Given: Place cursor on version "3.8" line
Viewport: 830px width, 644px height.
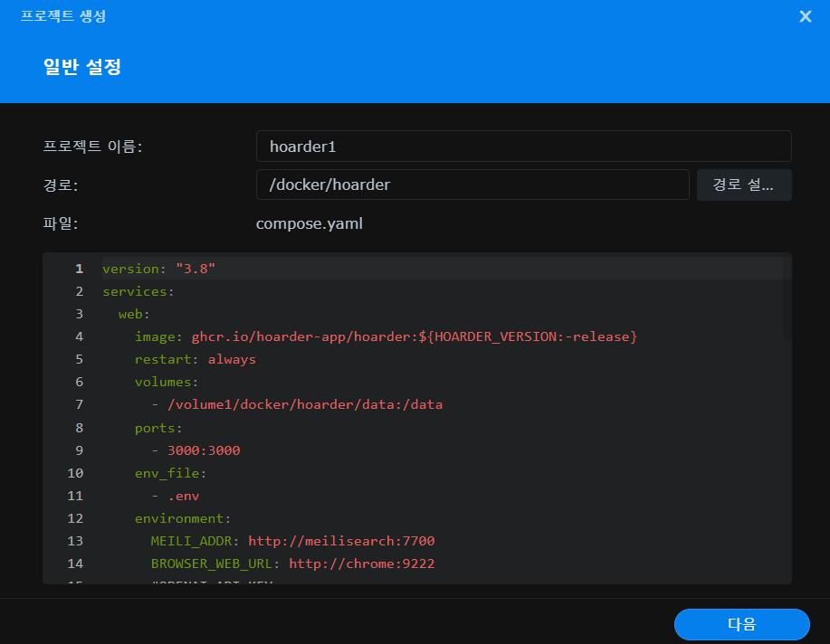Looking at the screenshot, I should 158,269.
